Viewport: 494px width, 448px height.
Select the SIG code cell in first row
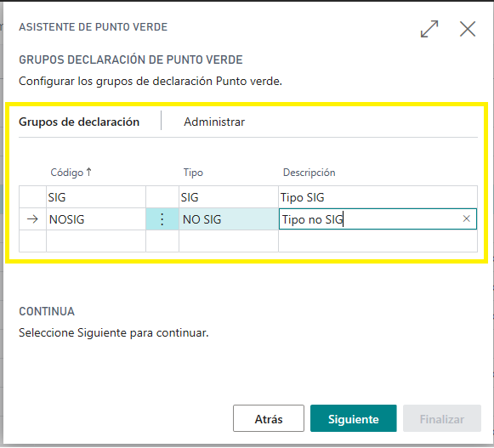pos(96,197)
